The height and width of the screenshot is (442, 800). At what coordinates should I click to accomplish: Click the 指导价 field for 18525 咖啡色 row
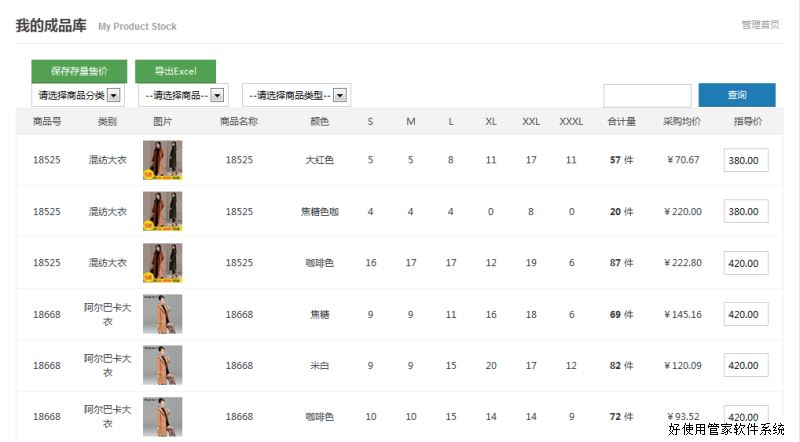(745, 263)
